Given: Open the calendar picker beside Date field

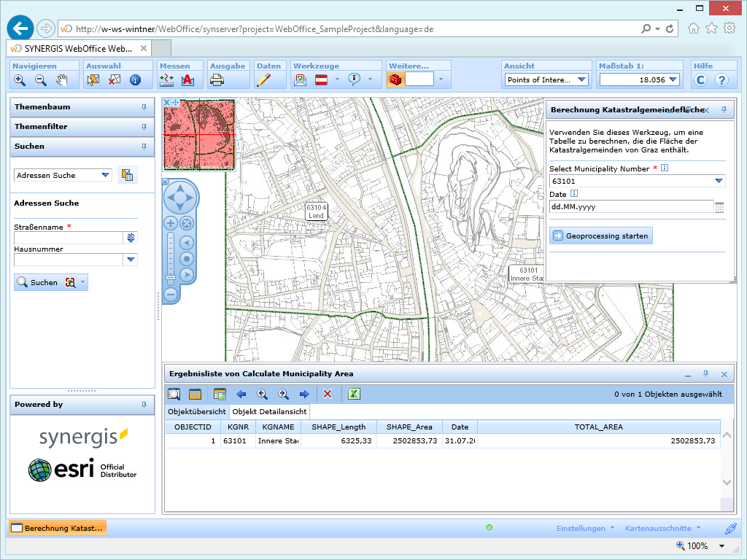Looking at the screenshot, I should coord(719,207).
